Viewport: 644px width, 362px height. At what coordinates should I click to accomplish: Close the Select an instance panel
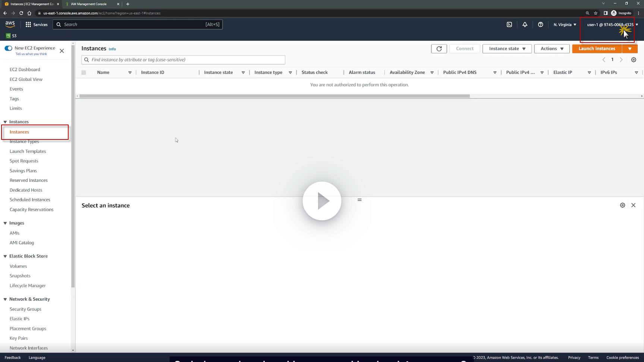[633, 205]
